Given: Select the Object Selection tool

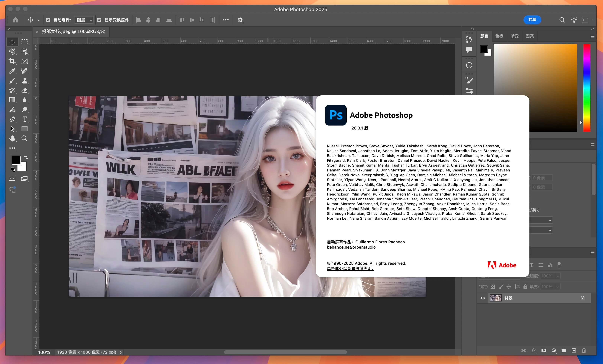Looking at the screenshot, I should click(25, 51).
